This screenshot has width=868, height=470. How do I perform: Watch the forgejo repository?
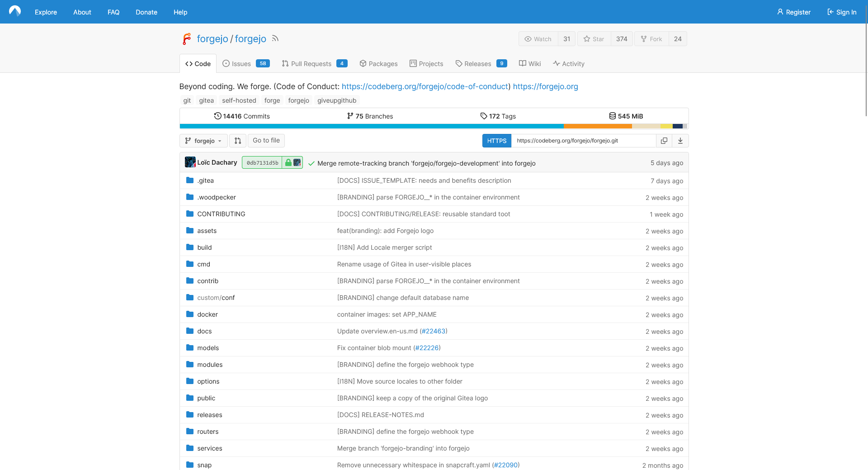pyautogui.click(x=538, y=39)
